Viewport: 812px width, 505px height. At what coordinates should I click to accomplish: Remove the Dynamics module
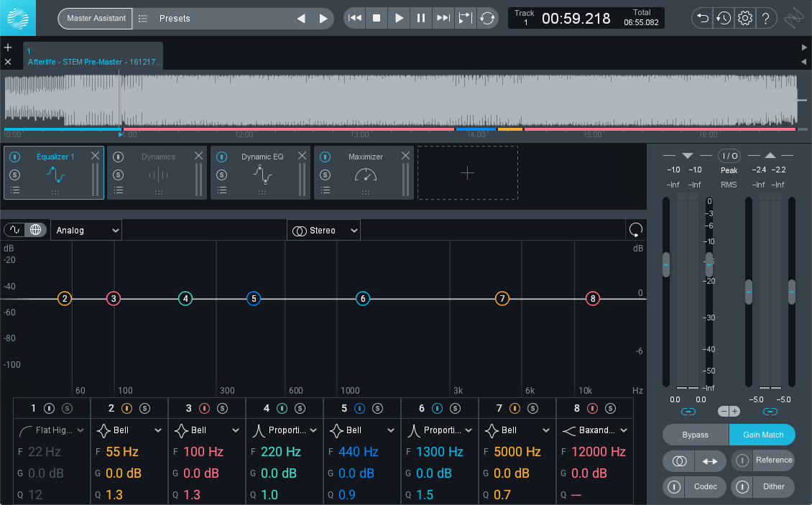tap(198, 155)
